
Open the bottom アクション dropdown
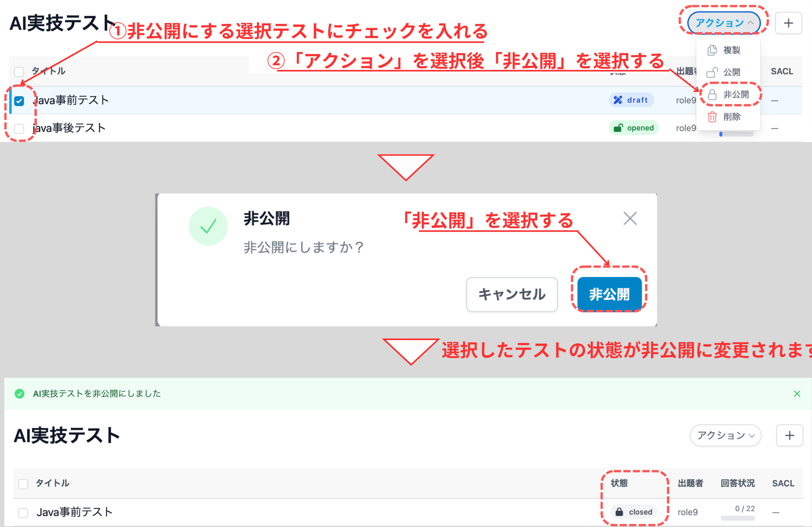pos(725,435)
